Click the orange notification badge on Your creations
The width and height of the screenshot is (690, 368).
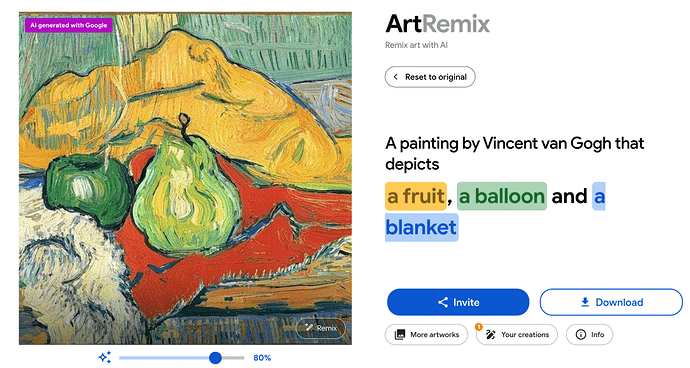point(479,327)
